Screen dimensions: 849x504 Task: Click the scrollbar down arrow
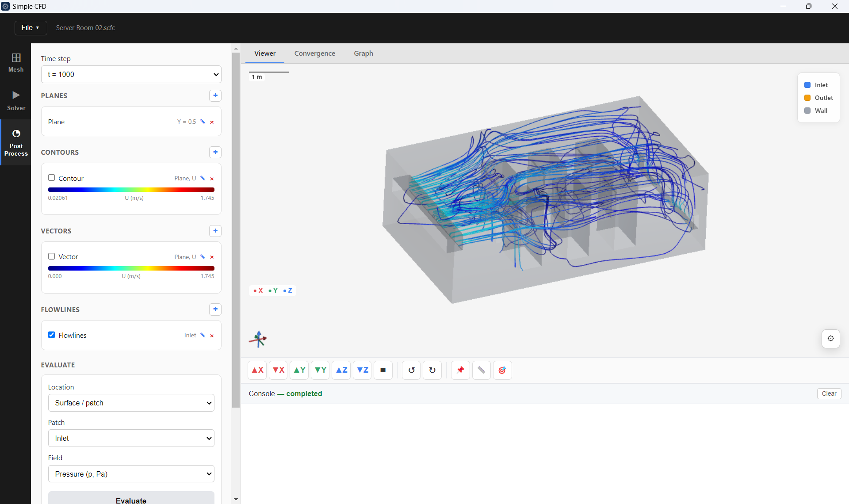point(236,499)
